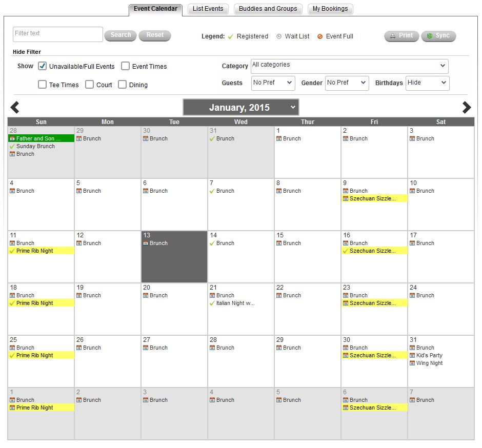Screen dimensions: 482x448
Task: Go to previous month with left arrow
Action: (x=15, y=107)
